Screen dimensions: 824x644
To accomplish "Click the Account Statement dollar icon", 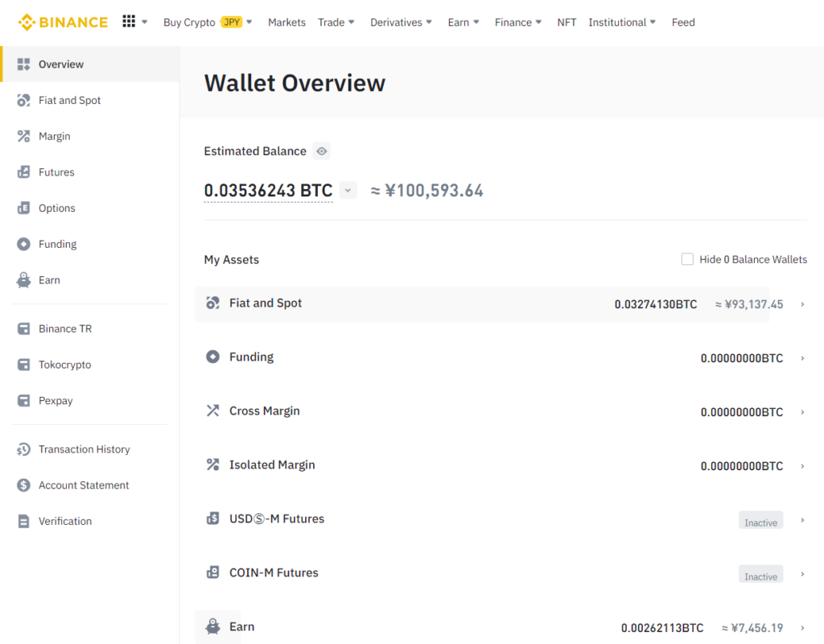I will [x=23, y=485].
